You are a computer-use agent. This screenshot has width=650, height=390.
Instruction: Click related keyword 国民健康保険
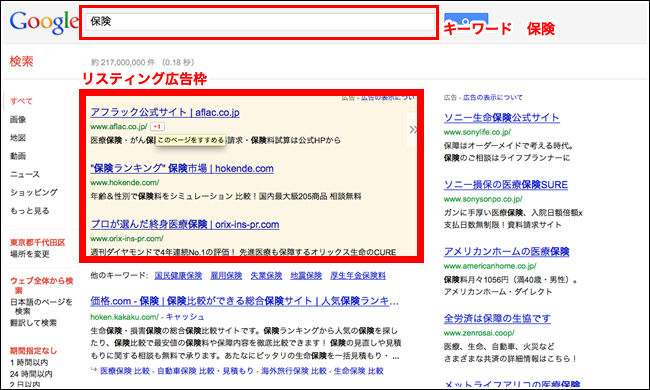178,276
